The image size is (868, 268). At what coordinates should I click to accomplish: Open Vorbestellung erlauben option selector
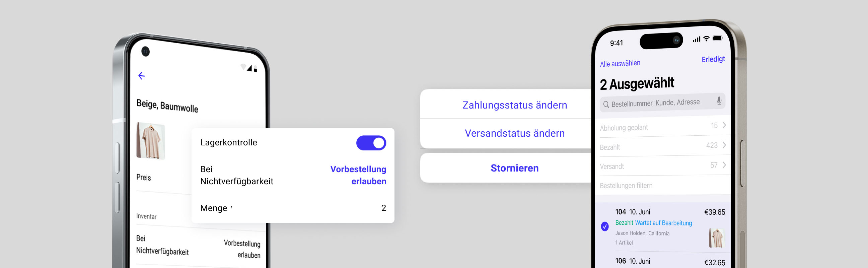pyautogui.click(x=358, y=175)
